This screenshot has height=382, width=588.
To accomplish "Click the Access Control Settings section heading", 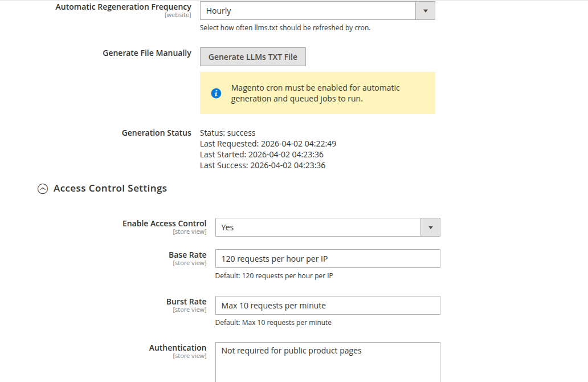I will 110,188.
